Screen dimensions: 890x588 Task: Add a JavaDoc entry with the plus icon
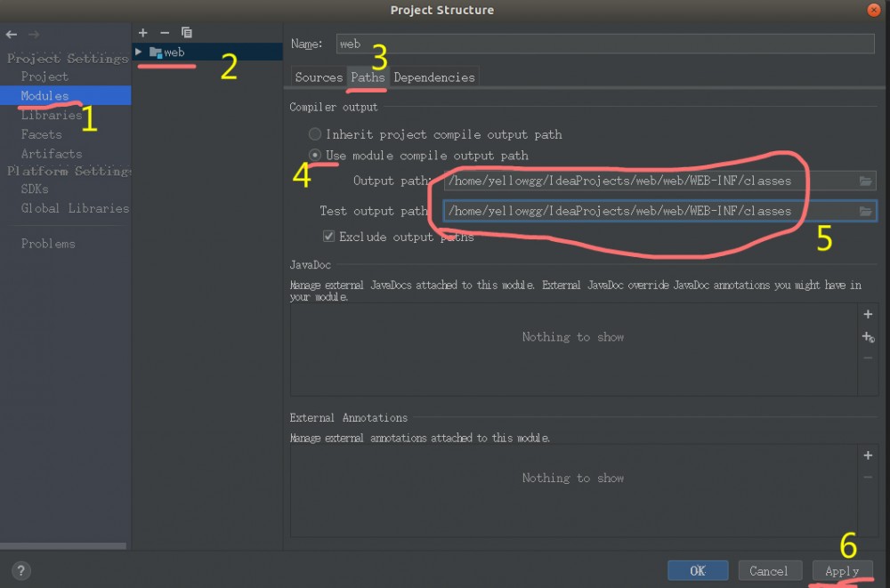[x=868, y=314]
